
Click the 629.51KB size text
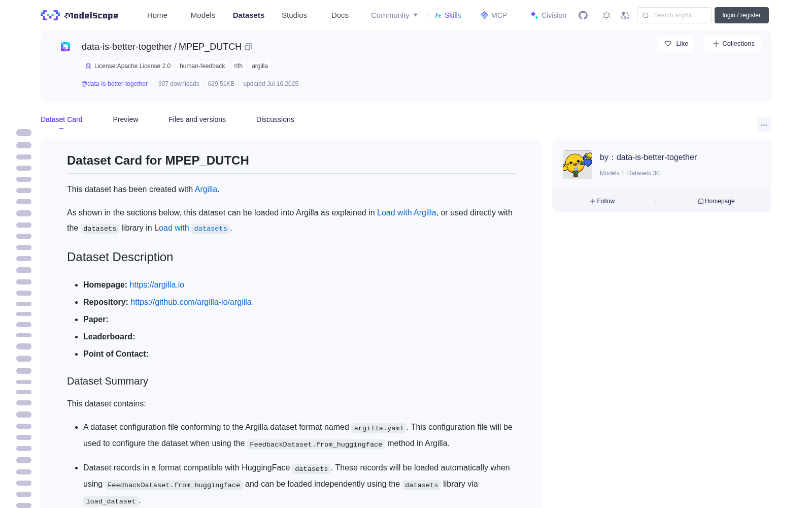(221, 84)
